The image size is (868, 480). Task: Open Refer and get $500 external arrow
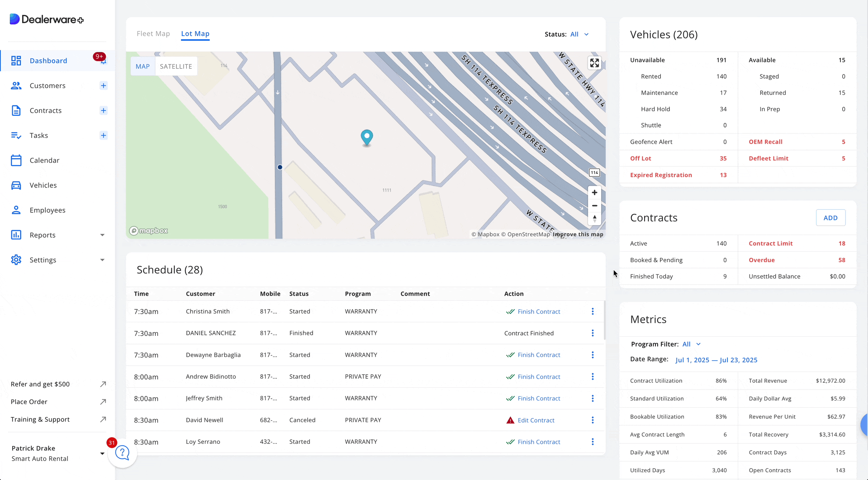pyautogui.click(x=103, y=384)
